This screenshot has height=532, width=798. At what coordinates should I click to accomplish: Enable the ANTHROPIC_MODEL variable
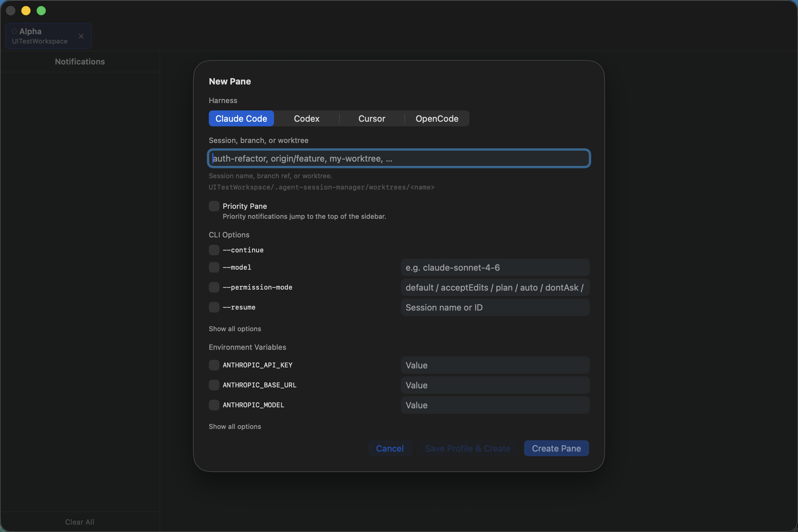pos(214,405)
